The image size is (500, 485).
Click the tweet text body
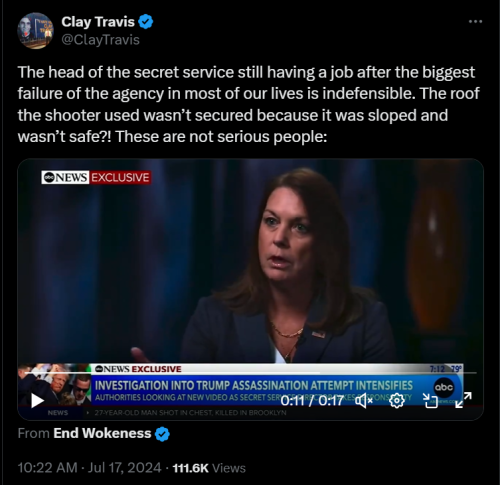[248, 104]
